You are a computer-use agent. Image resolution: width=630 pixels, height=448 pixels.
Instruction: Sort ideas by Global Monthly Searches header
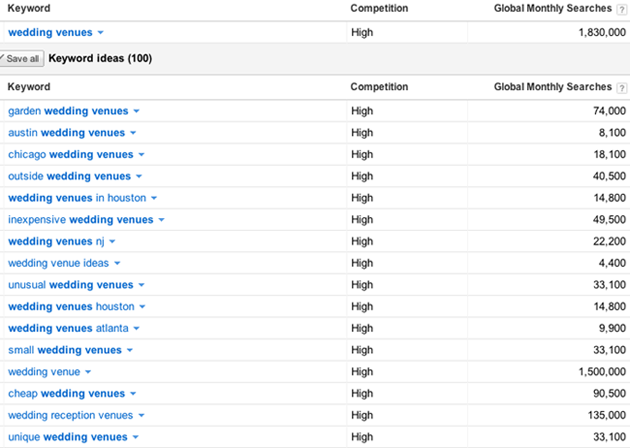tap(552, 87)
